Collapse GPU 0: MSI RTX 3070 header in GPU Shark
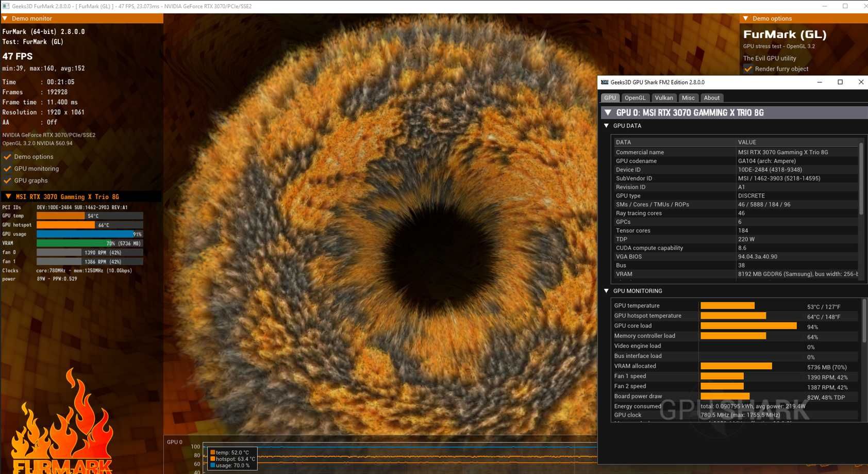This screenshot has height=474, width=868. click(608, 112)
